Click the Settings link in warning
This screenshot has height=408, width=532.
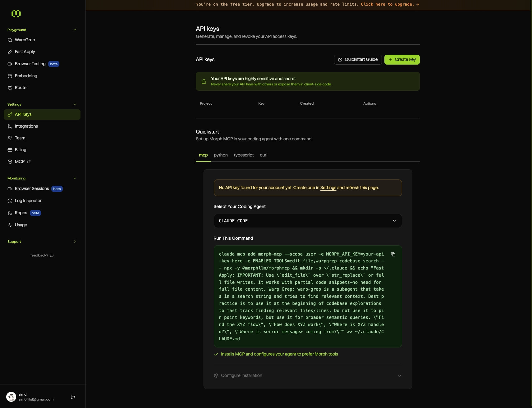pyautogui.click(x=328, y=188)
